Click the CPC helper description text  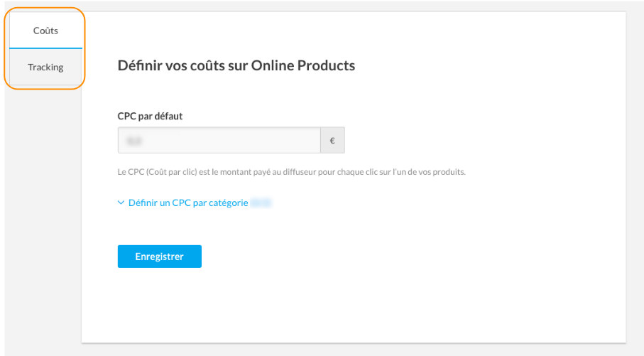pos(291,172)
